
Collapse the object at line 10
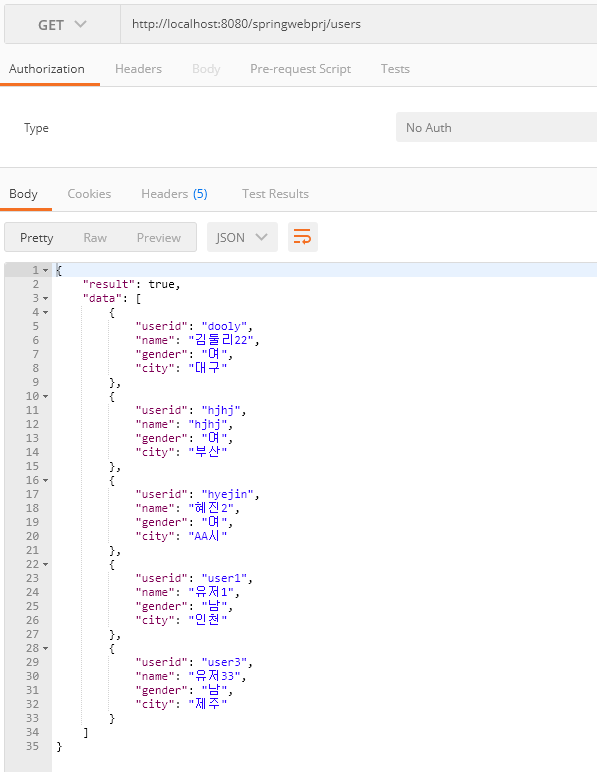45,396
